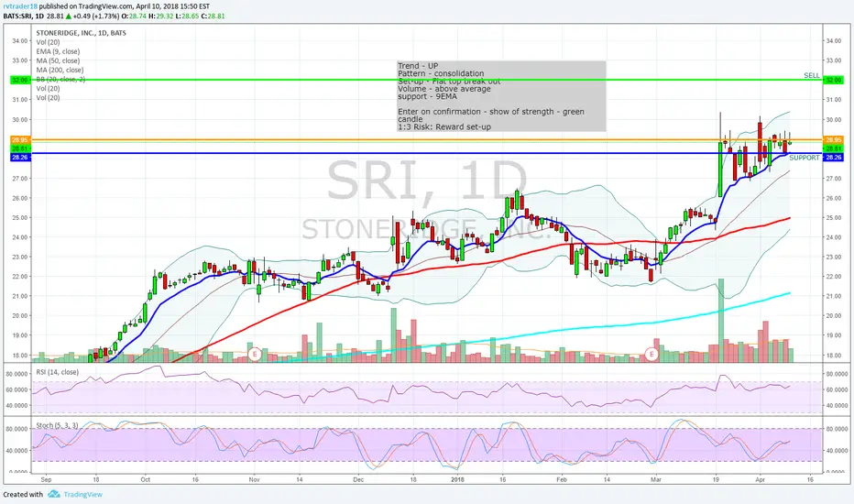Click the Mar label on the date axis
854x504 pixels.
(656, 479)
